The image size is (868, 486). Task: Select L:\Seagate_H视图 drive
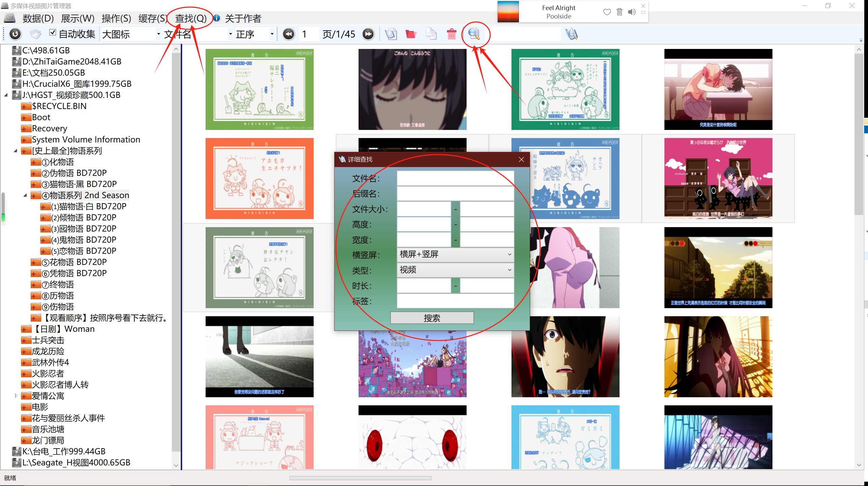coord(76,462)
